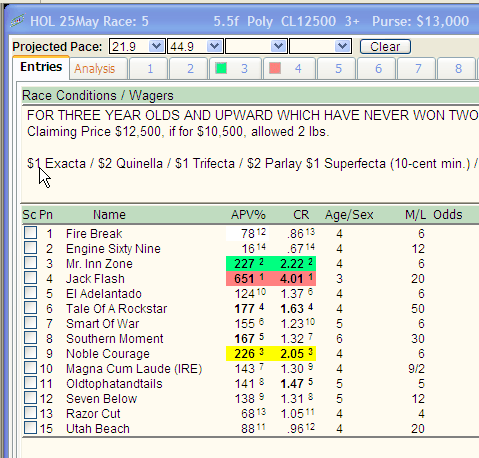Click the green square on tab 3
Viewport: 479px width, 458px height.
point(221,68)
